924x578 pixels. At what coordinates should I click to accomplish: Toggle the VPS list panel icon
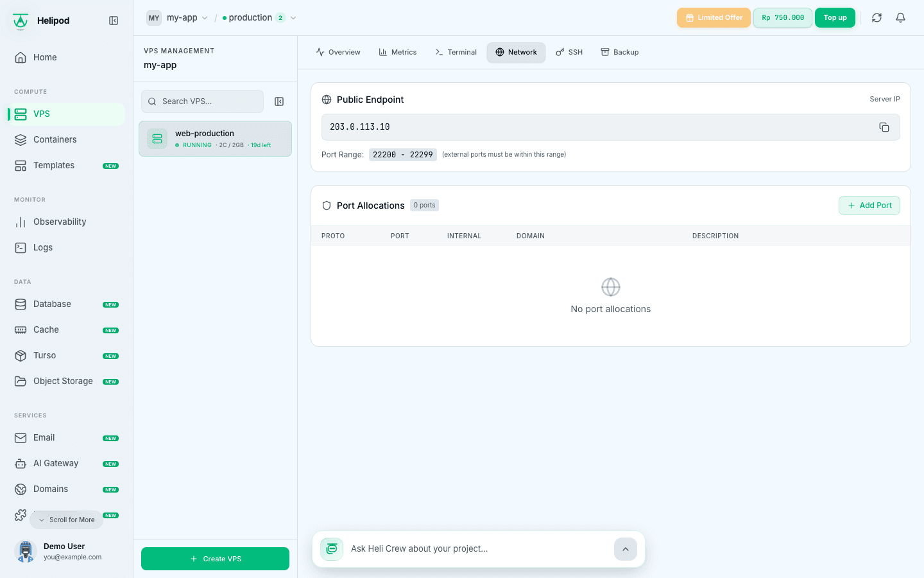[279, 101]
